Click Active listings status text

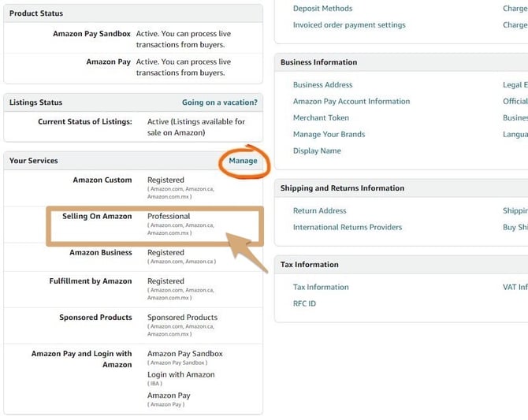[196, 127]
